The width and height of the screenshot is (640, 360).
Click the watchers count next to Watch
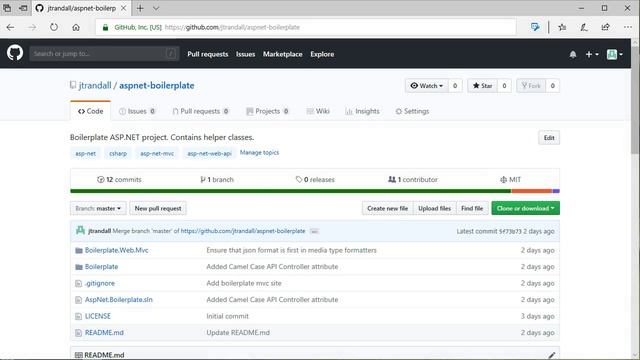pyautogui.click(x=455, y=86)
